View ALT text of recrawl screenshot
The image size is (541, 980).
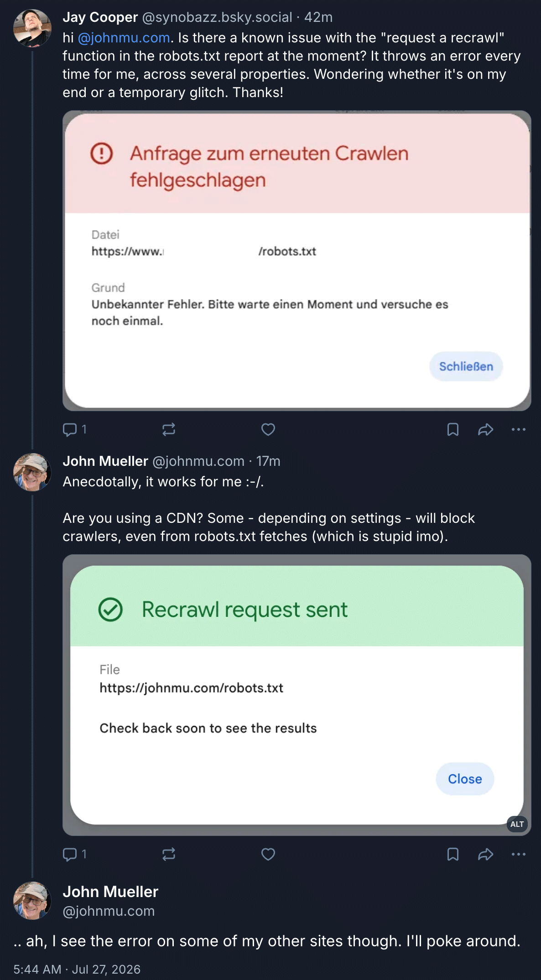pos(517,824)
